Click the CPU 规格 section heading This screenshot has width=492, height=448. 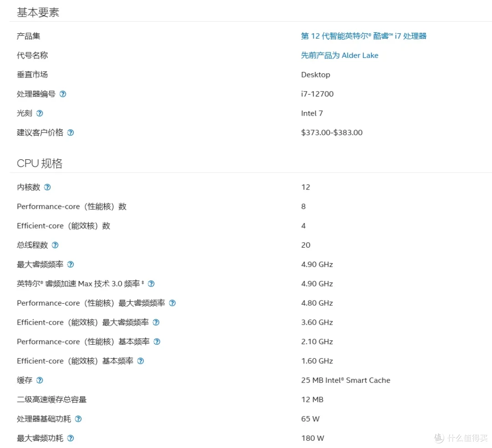click(40, 163)
